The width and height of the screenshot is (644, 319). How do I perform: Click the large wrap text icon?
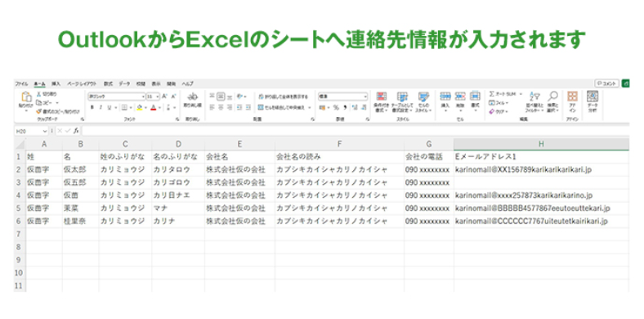click(192, 97)
